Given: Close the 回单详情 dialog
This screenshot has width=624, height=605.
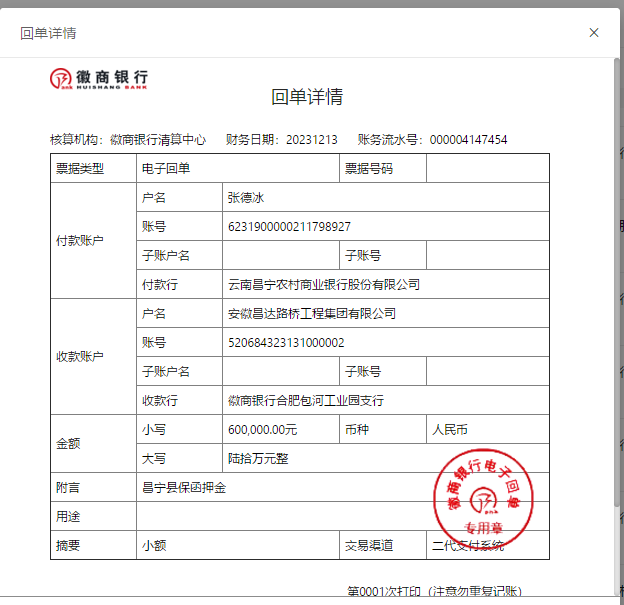Looking at the screenshot, I should tap(594, 33).
